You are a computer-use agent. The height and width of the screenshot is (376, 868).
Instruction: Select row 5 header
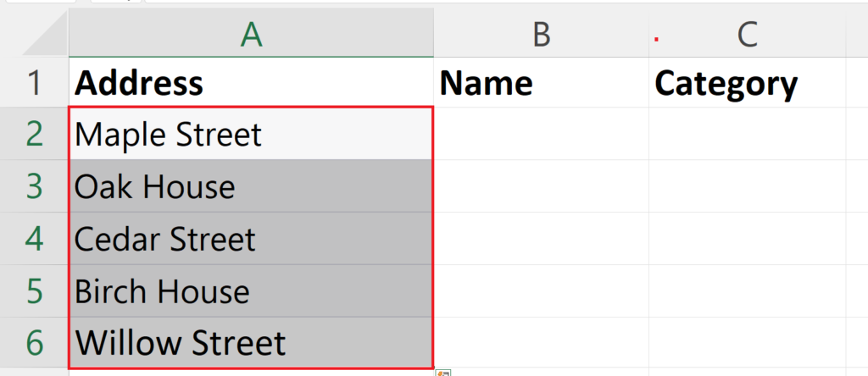(34, 291)
